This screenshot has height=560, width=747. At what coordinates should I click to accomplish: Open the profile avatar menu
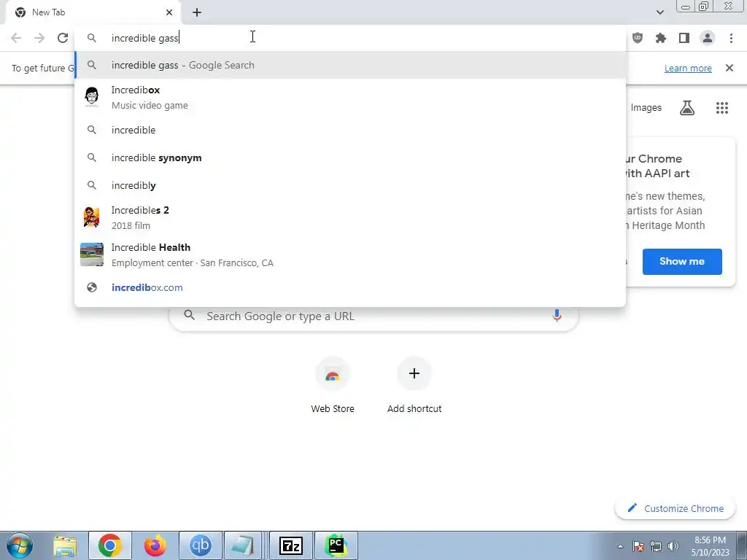coord(708,38)
